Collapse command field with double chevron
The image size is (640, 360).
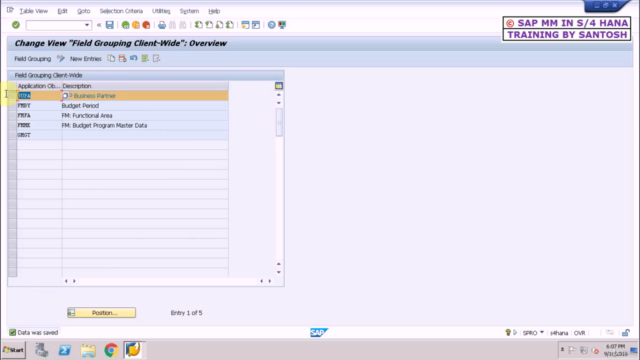click(x=99, y=25)
